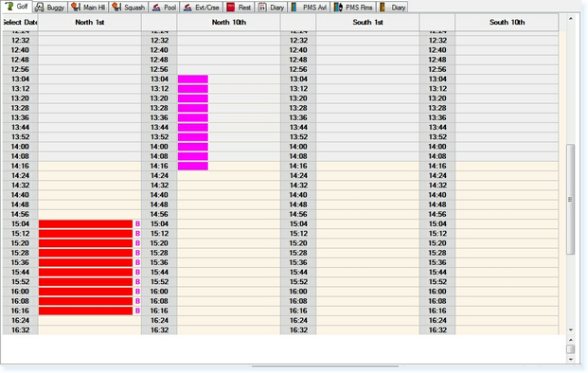Switch to the Golf tab
The image size is (588, 373).
pos(17,7)
